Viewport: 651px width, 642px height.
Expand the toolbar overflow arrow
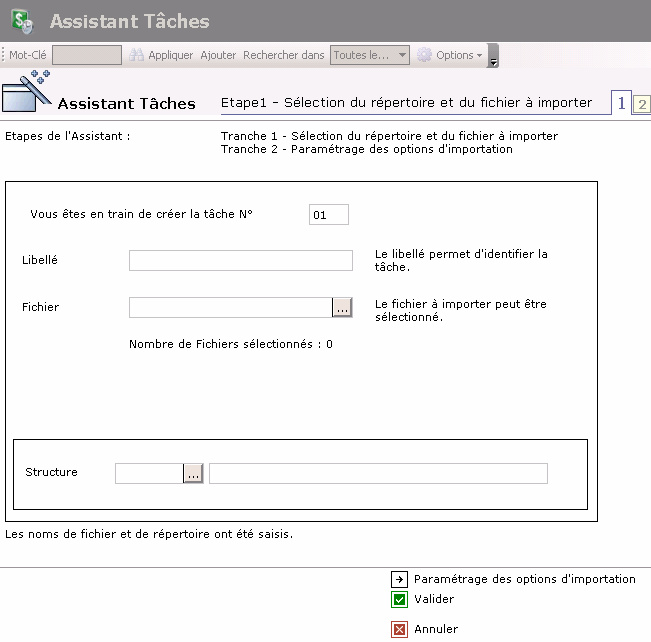coord(493,58)
